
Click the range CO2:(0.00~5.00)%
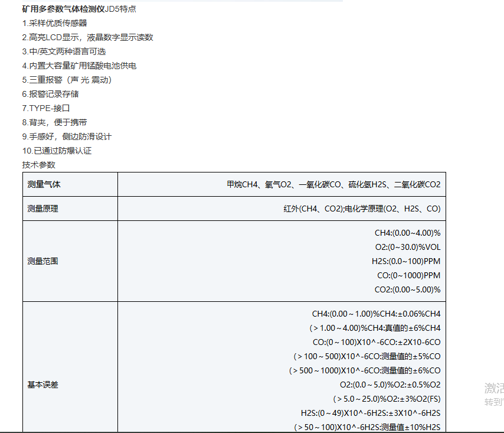(x=408, y=289)
